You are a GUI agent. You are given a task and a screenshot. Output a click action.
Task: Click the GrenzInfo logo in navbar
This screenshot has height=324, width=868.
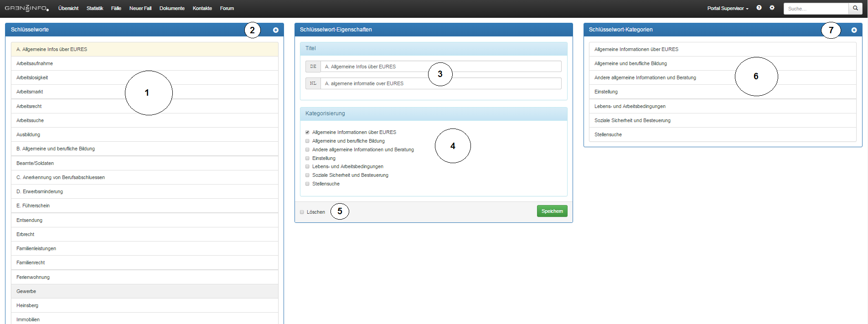click(x=26, y=8)
